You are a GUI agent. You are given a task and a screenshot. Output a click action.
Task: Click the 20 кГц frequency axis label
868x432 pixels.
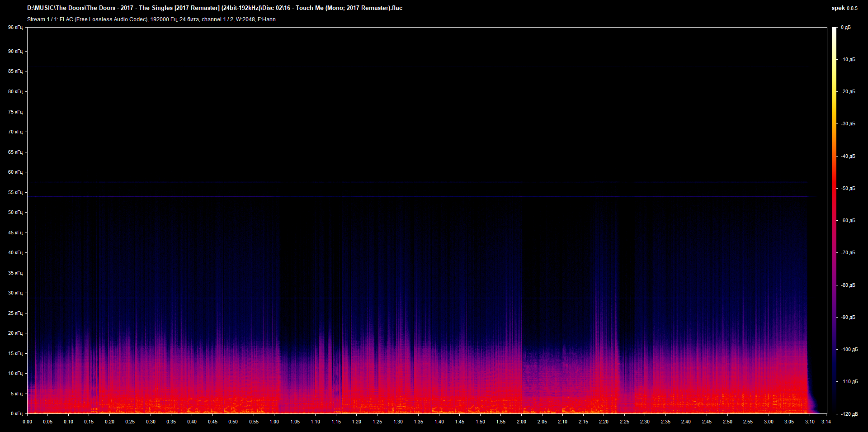[15, 333]
